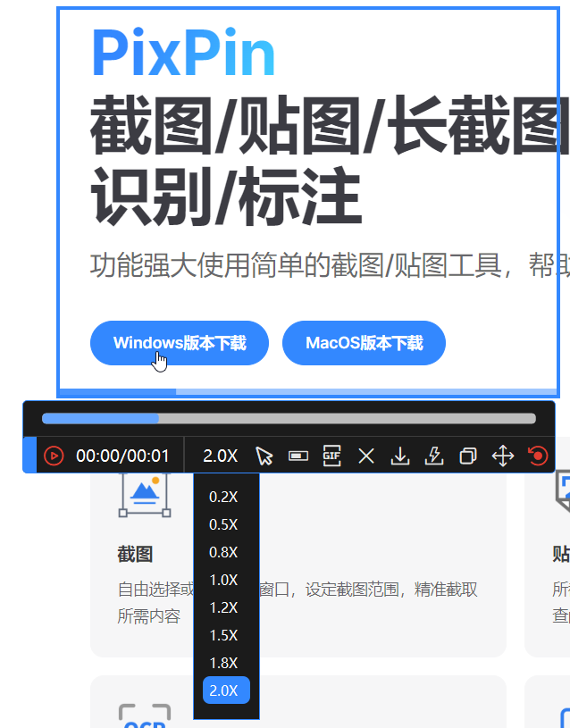Click the red re-record icon

coord(538,456)
